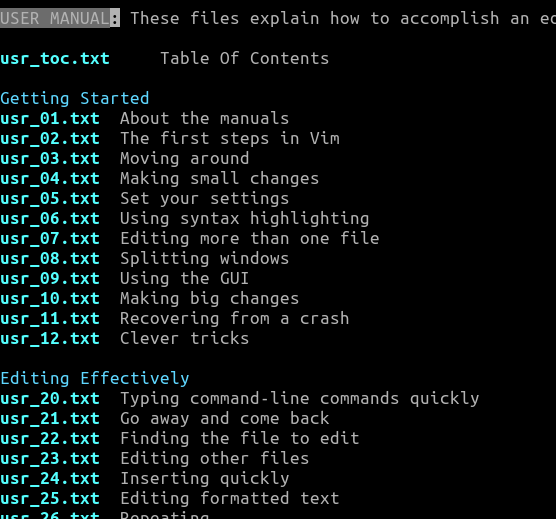Viewport: 556px width, 519px height.
Task: Open usr_10.txt Making big changes
Action: pos(50,299)
